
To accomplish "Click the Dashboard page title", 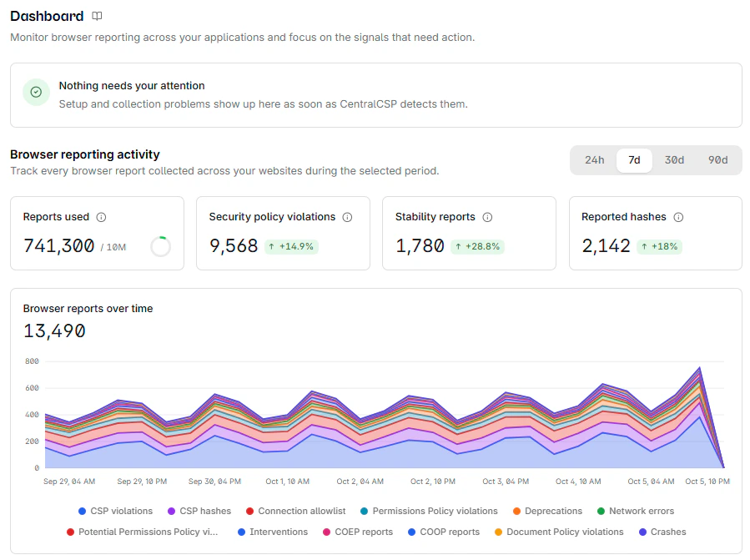I will (47, 16).
